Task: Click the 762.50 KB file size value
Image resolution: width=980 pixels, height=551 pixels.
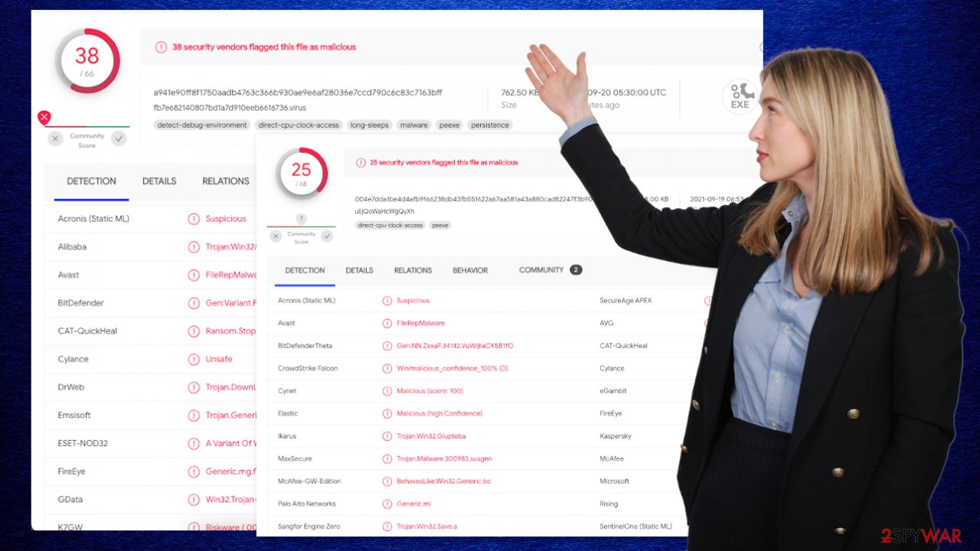Action: (520, 93)
